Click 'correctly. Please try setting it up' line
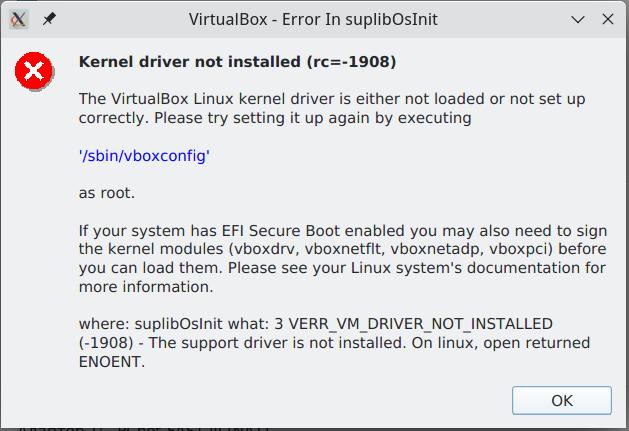This screenshot has width=629, height=431. tap(275, 118)
